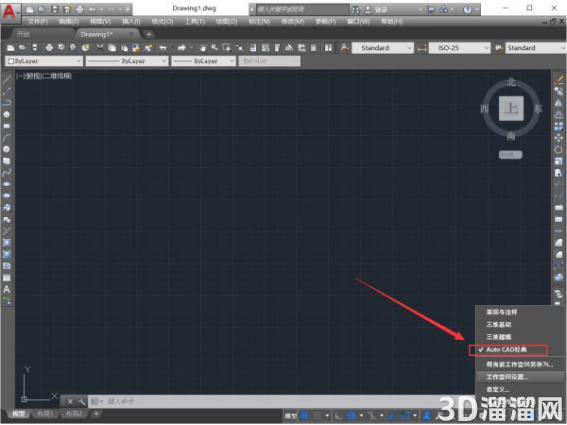
Task: Open the 修改(M) menu
Action: tap(293, 22)
